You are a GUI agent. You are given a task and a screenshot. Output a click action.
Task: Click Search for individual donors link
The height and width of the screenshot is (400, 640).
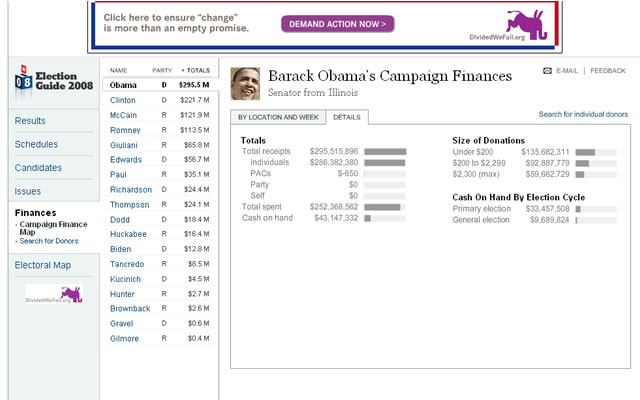coord(583,114)
